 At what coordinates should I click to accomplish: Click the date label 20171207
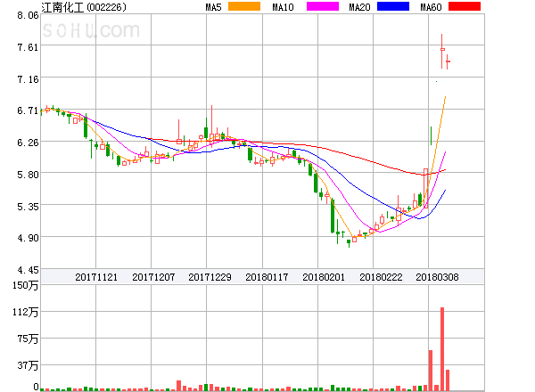click(153, 277)
